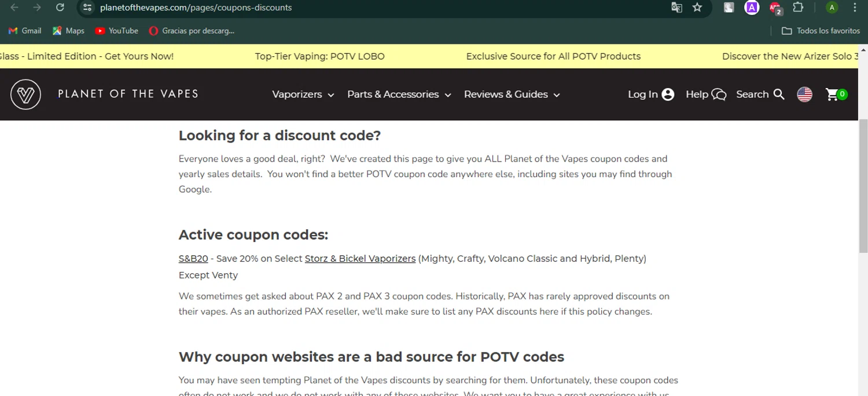Click the Help text link
868x396 pixels.
(697, 94)
